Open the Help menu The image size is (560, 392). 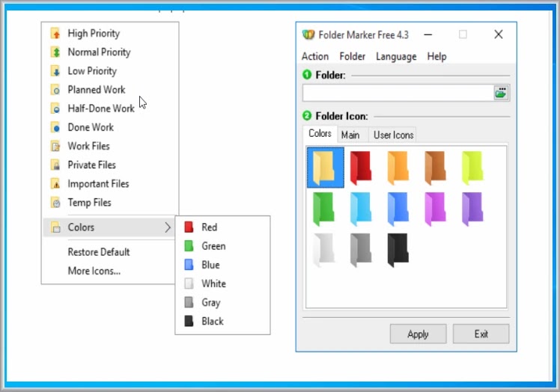(x=436, y=56)
